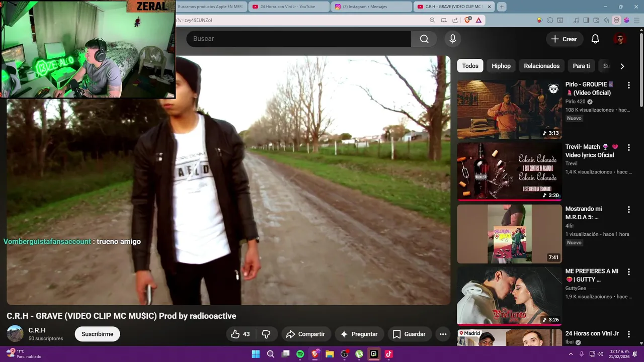The height and width of the screenshot is (362, 644).
Task: Open YouTube notifications bell
Action: pyautogui.click(x=595, y=39)
